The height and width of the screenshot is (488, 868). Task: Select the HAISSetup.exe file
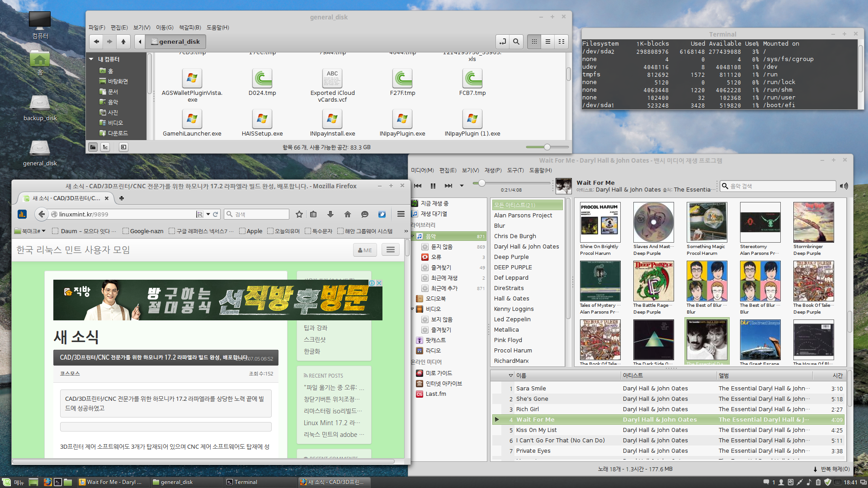[x=262, y=123]
